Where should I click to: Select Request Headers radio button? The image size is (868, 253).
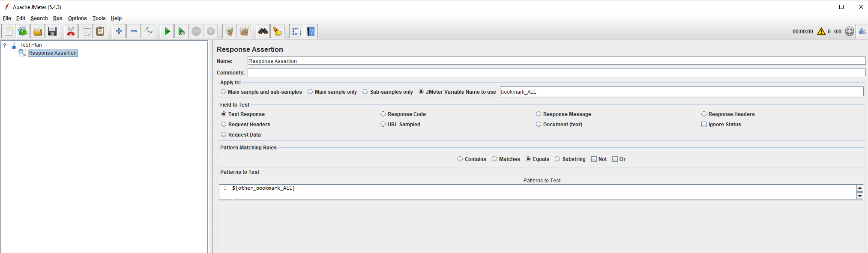pos(245,125)
